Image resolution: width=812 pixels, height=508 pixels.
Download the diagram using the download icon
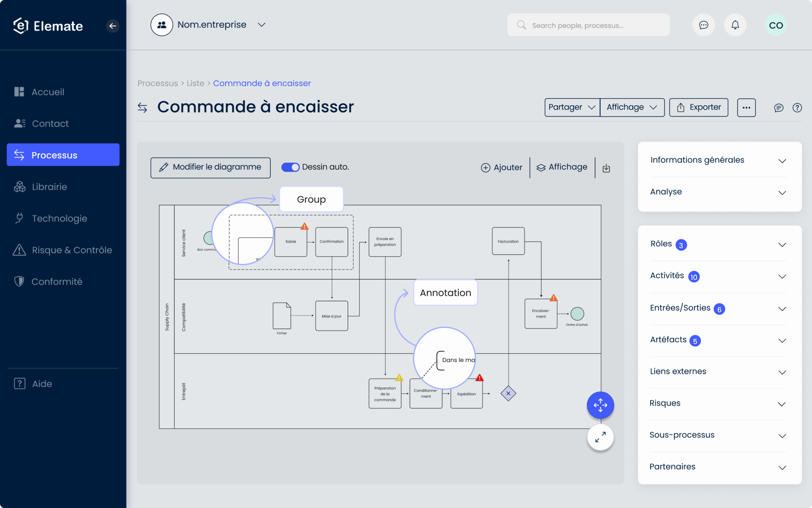tap(606, 167)
